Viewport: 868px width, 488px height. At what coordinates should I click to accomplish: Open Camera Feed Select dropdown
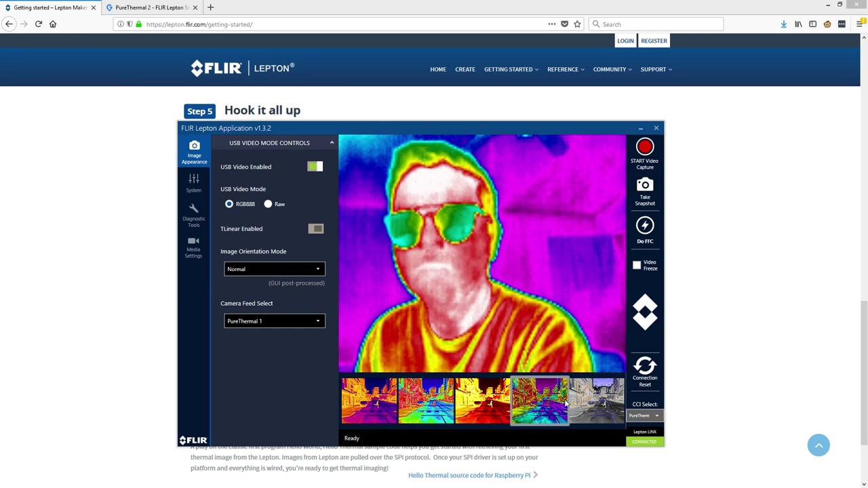(275, 321)
